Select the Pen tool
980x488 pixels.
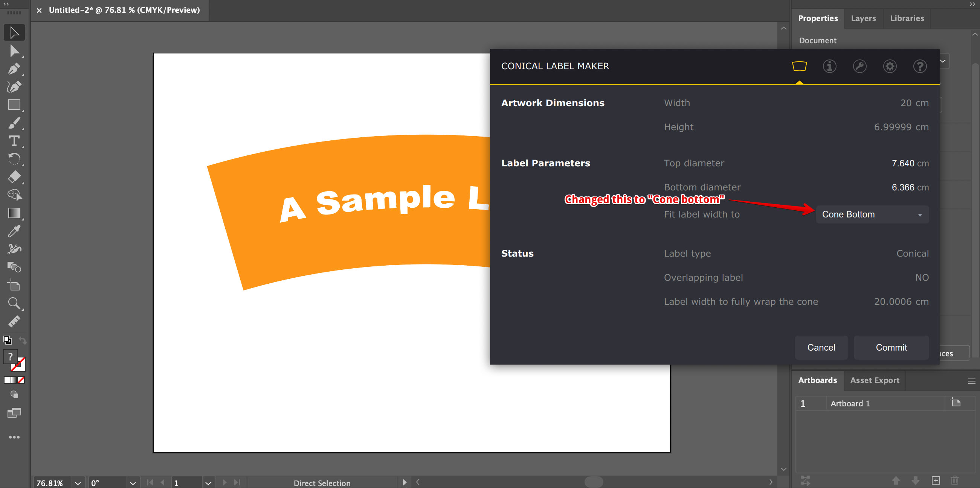tap(14, 69)
